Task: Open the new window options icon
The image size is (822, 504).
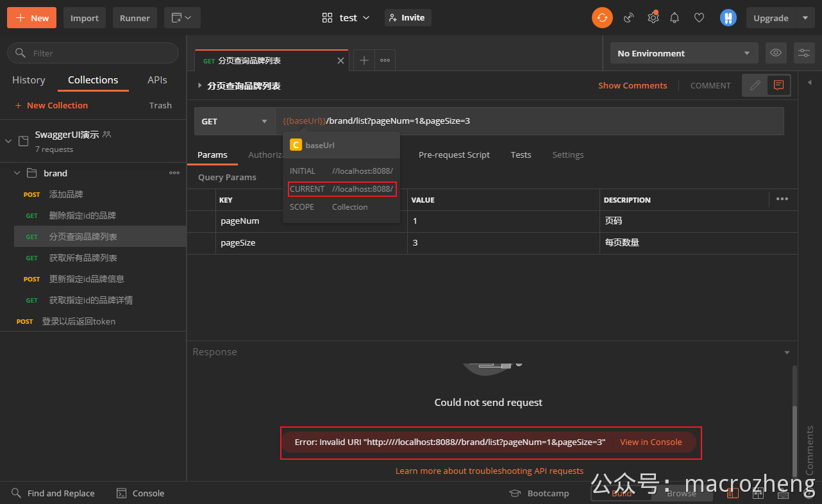Action: click(x=182, y=18)
